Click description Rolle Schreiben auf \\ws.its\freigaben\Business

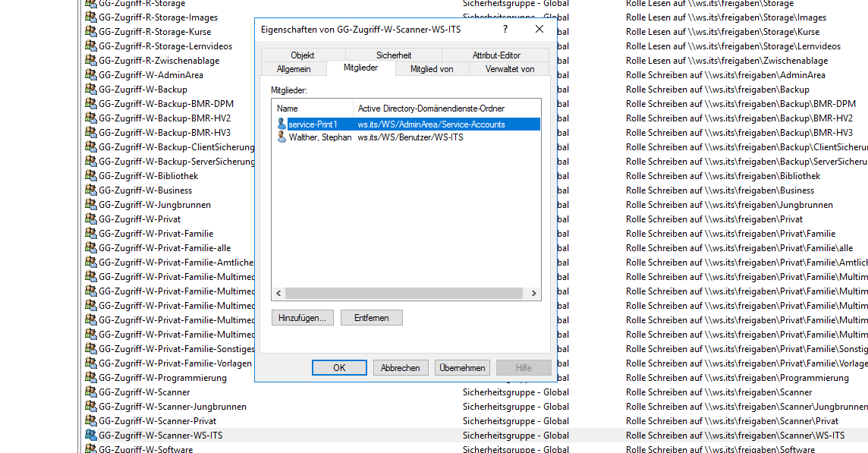click(x=719, y=190)
